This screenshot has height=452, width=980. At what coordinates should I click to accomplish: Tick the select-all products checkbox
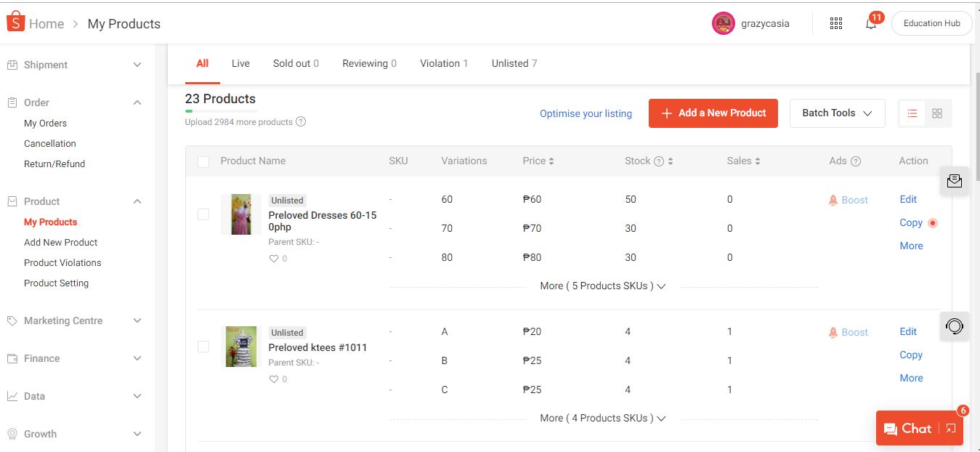coord(203,161)
